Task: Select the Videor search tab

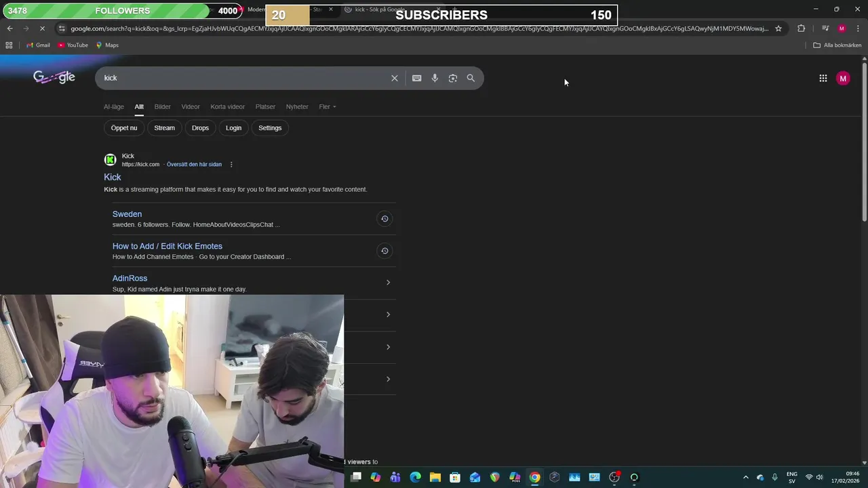Action: coord(191,106)
